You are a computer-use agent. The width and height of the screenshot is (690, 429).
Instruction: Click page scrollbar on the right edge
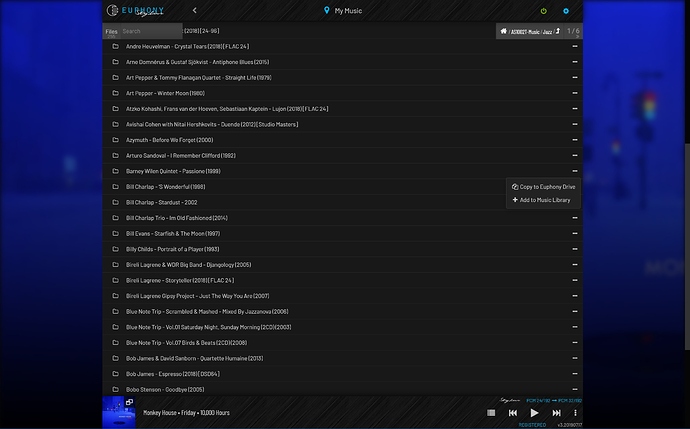pos(687,246)
